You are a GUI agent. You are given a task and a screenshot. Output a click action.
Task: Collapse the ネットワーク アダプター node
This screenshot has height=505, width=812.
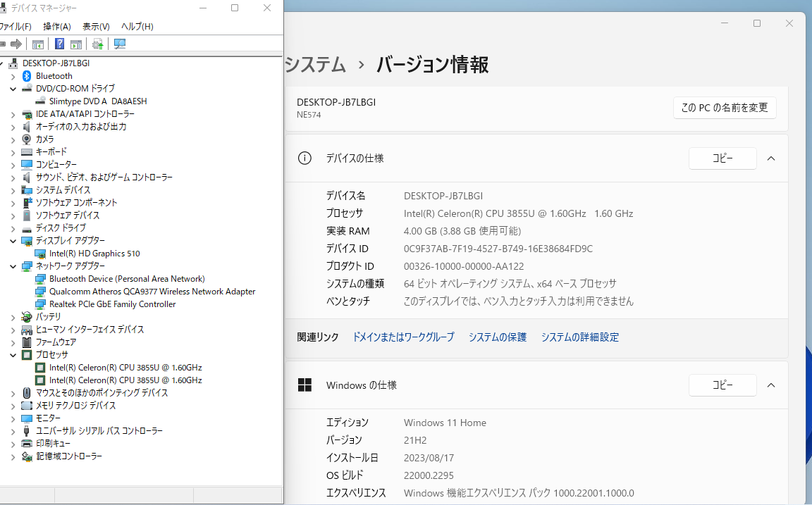click(13, 266)
